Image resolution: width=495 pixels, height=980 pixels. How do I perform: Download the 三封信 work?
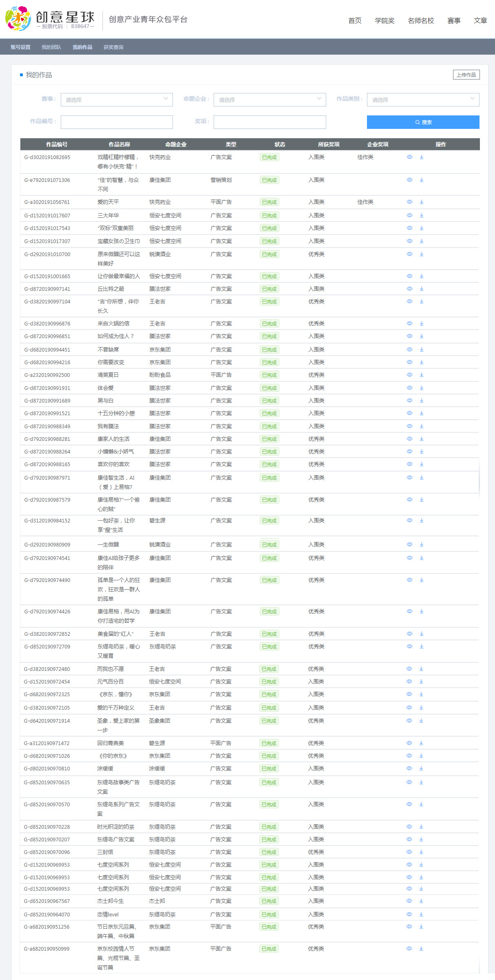tap(421, 852)
